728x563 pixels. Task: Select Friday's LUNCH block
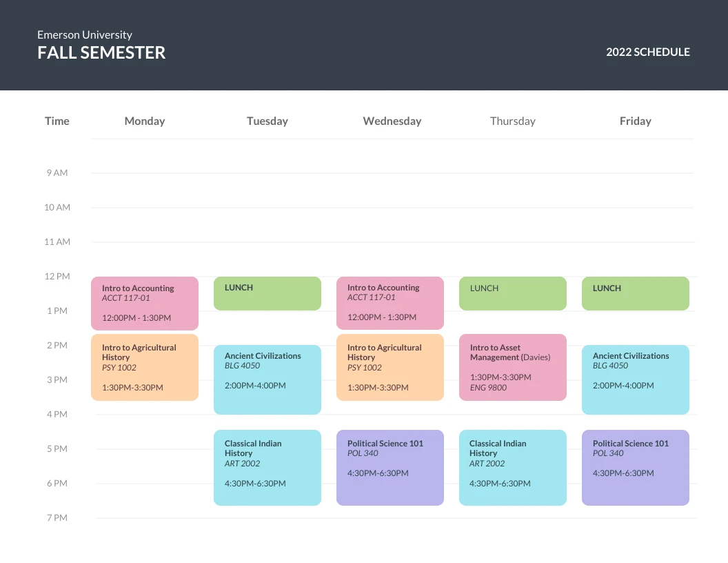[636, 293]
